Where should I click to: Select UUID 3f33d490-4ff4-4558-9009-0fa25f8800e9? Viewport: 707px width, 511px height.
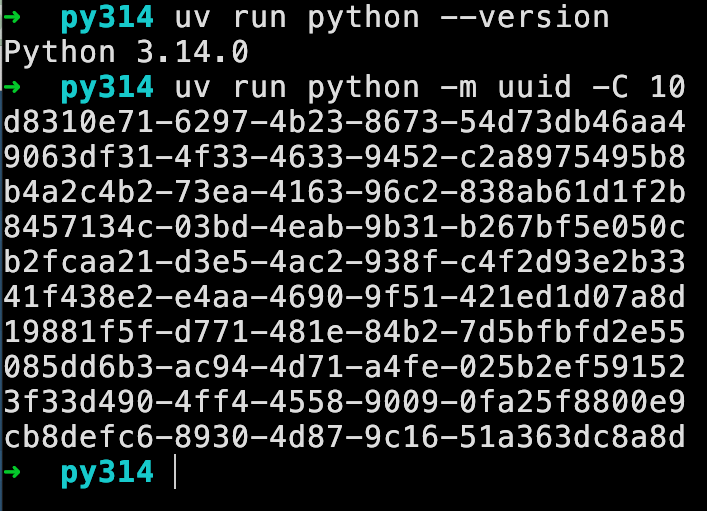(x=344, y=402)
